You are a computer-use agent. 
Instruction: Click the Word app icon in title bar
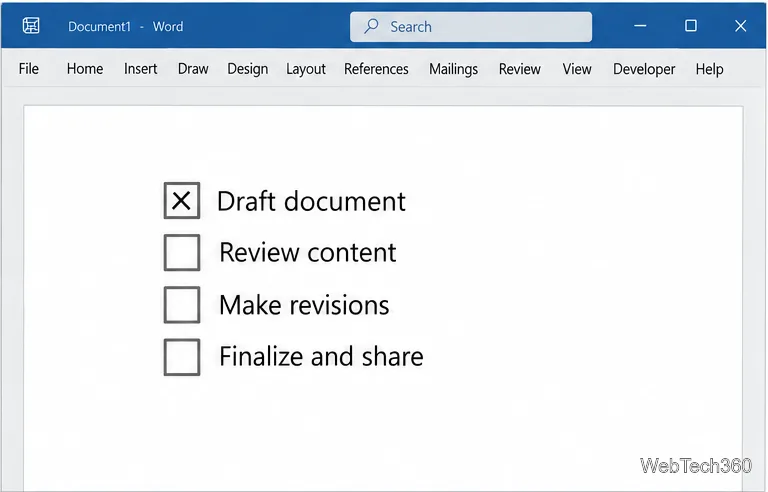tap(31, 25)
